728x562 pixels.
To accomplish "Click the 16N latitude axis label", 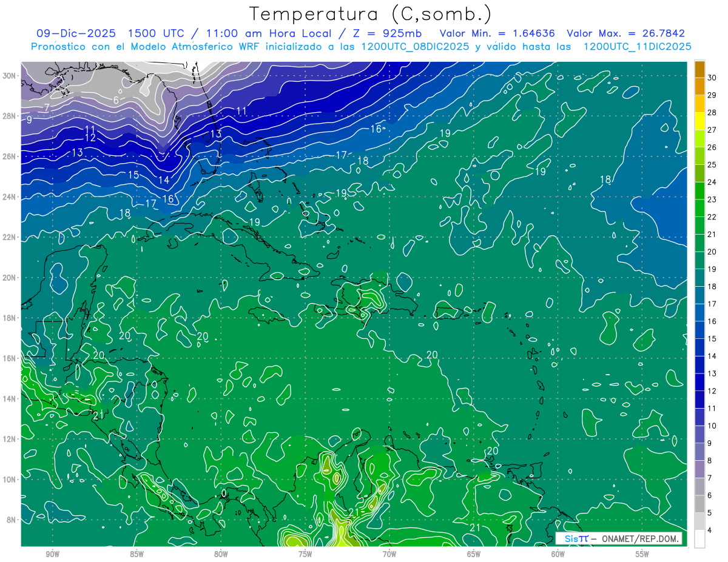I will pos(10,358).
